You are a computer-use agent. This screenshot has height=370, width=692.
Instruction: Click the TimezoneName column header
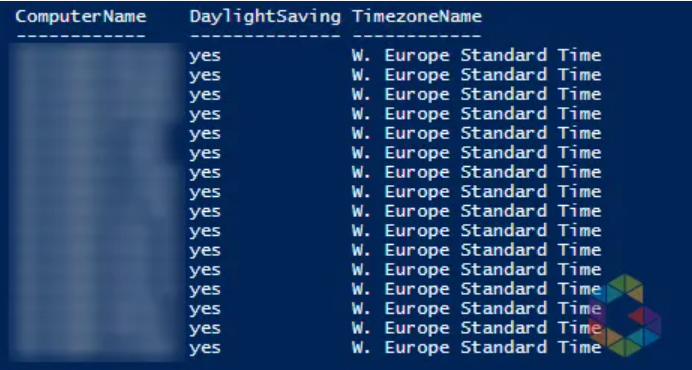coord(417,17)
